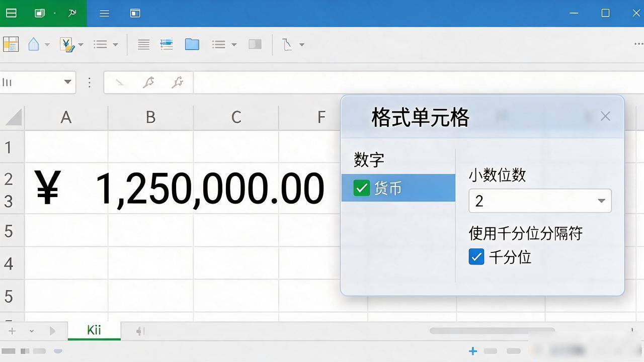
Task: Click the second list bullets icon
Action: pyautogui.click(x=218, y=45)
